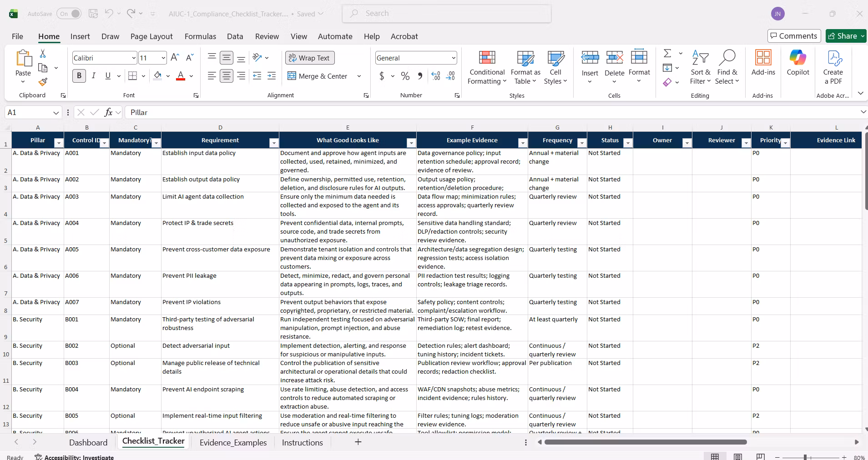Image resolution: width=868 pixels, height=460 pixels.
Task: Open the Formulas ribbon tab
Action: coord(200,36)
